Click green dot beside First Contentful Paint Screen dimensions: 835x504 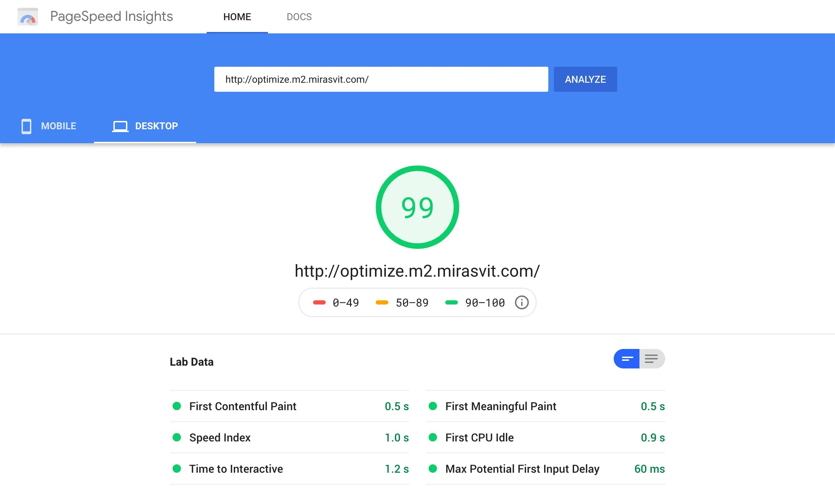tap(177, 406)
